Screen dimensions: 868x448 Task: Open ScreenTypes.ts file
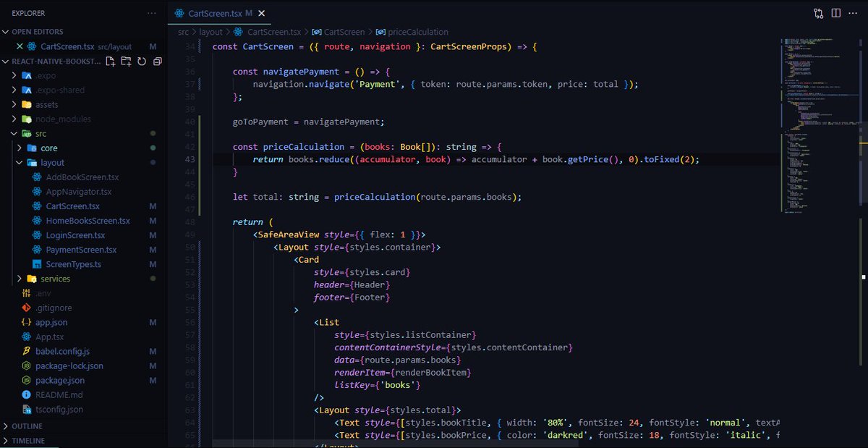[x=83, y=264]
